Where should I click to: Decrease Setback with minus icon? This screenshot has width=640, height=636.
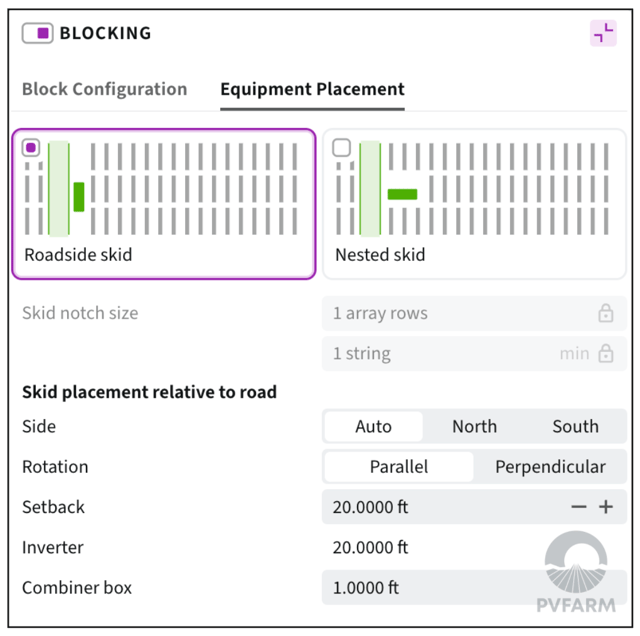pyautogui.click(x=579, y=507)
